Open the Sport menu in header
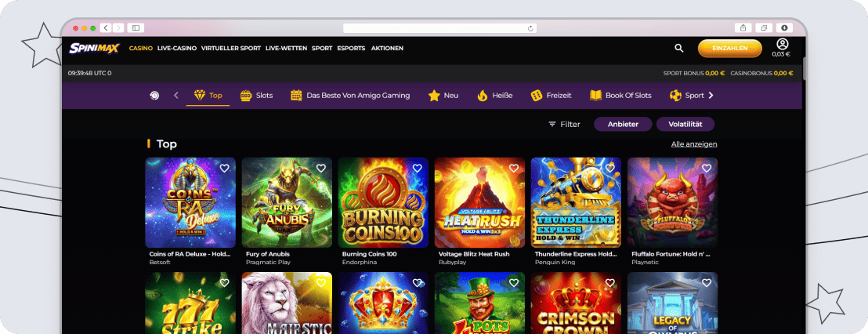This screenshot has height=334, width=868. pos(322,48)
